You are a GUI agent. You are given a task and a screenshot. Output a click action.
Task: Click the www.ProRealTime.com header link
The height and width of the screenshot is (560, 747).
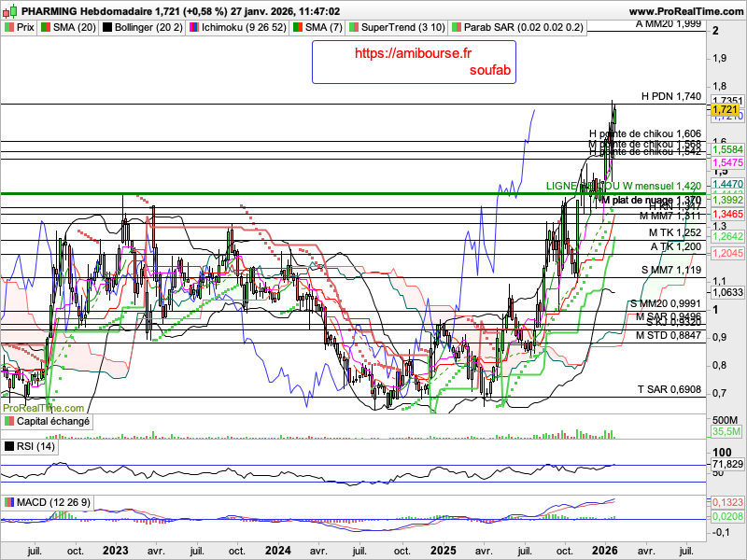tap(686, 11)
